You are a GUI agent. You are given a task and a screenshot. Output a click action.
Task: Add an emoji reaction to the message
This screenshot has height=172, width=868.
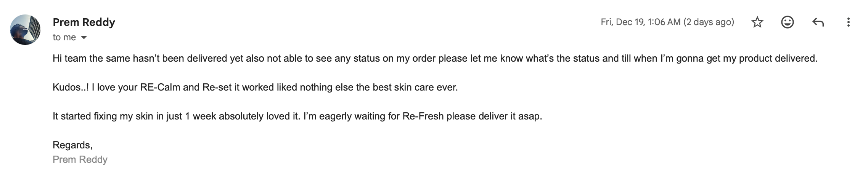[x=788, y=22]
